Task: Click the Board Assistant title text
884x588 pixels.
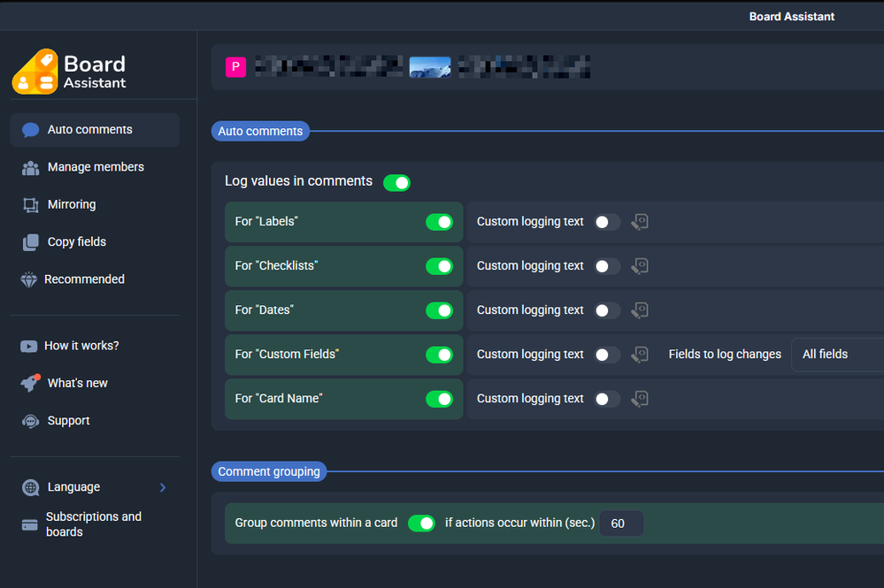Action: pos(792,17)
